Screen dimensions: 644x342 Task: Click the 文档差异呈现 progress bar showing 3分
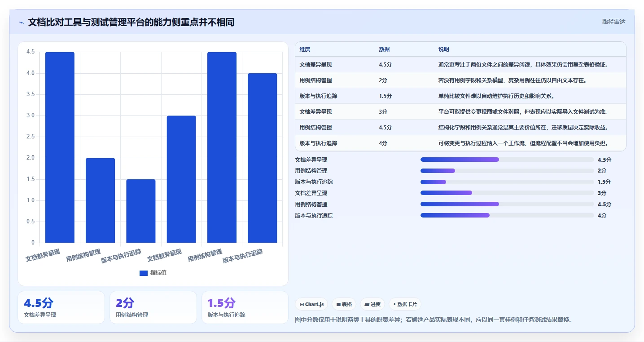point(507,193)
